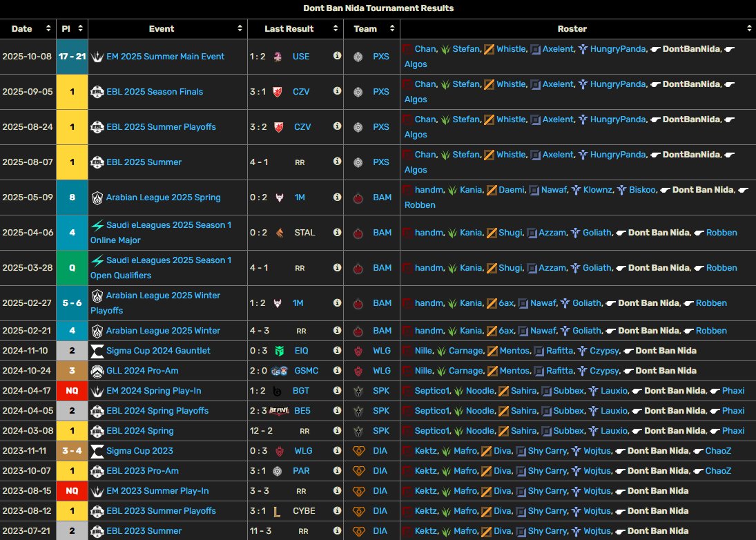
Task: Click BAM team logo in Arabian League Spring row
Action: (358, 197)
